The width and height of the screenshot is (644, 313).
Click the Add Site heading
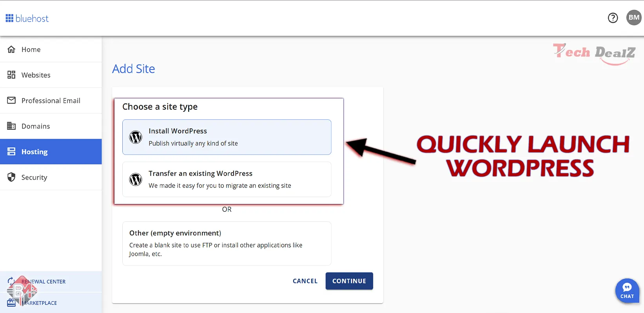click(x=134, y=69)
